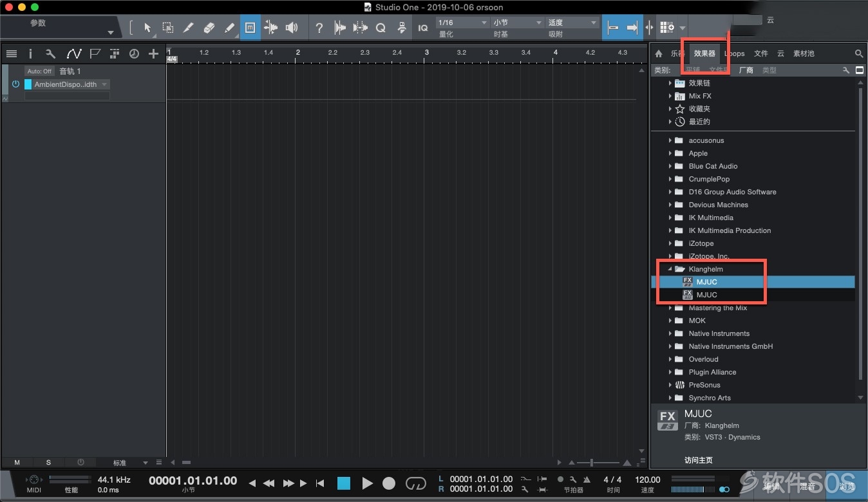This screenshot has height=502, width=868.
Task: Toggle the metronome click button
Action: point(586,479)
